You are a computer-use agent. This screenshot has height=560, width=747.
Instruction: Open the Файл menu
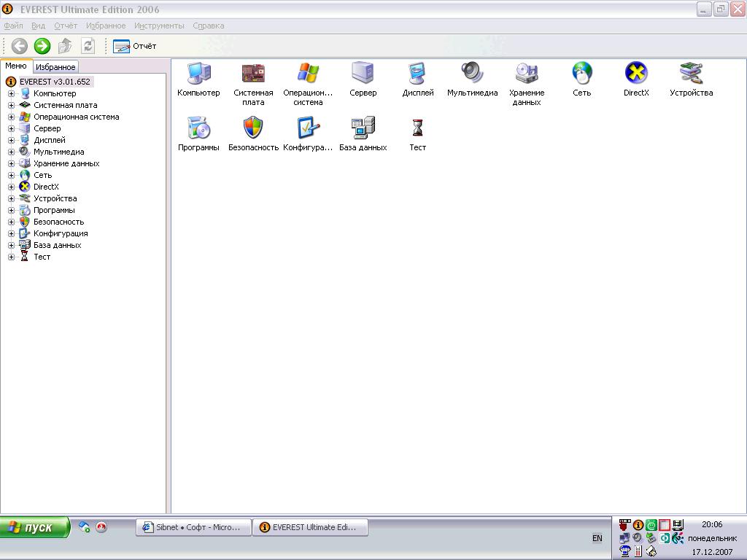pyautogui.click(x=13, y=26)
